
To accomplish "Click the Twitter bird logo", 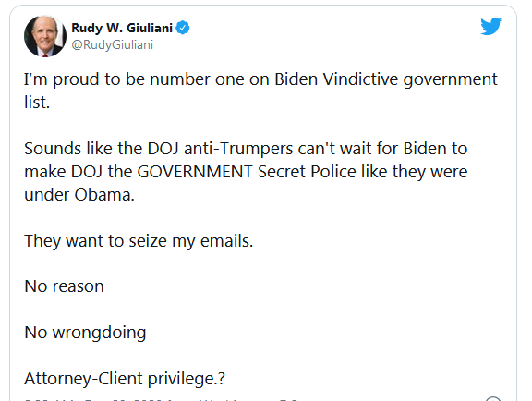I will (x=490, y=26).
